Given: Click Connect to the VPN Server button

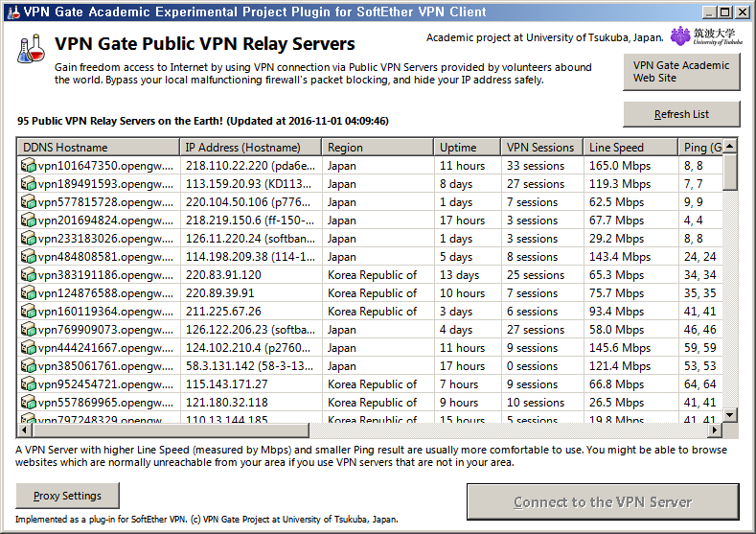Looking at the screenshot, I should point(603,502).
